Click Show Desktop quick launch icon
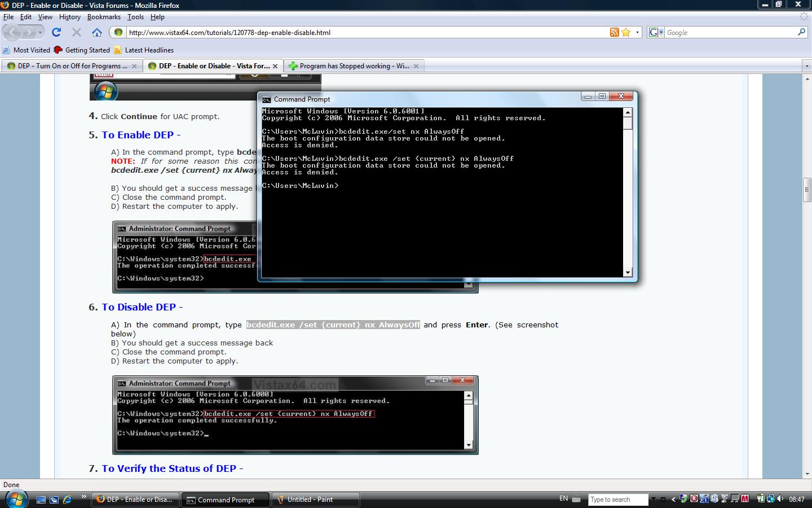 pos(41,500)
